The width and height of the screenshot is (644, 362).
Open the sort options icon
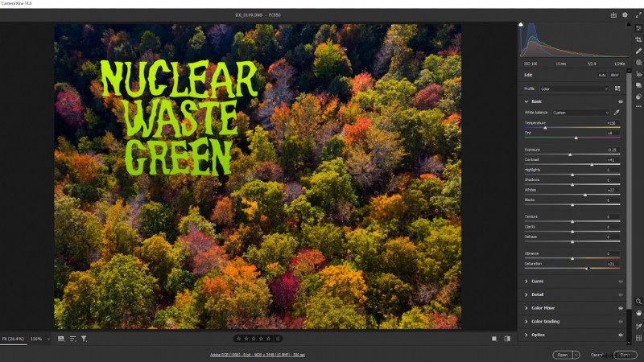point(72,339)
